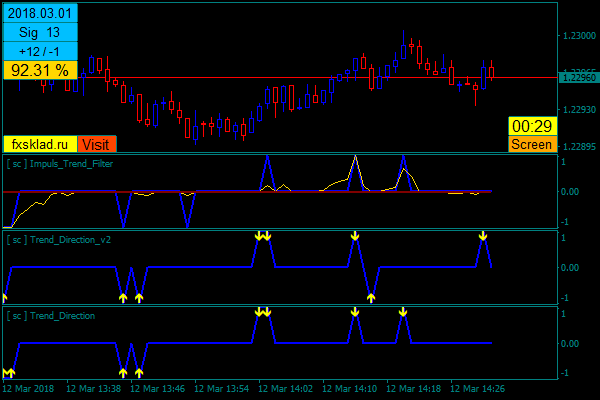Click the 1.22930 price scale value

579,110
